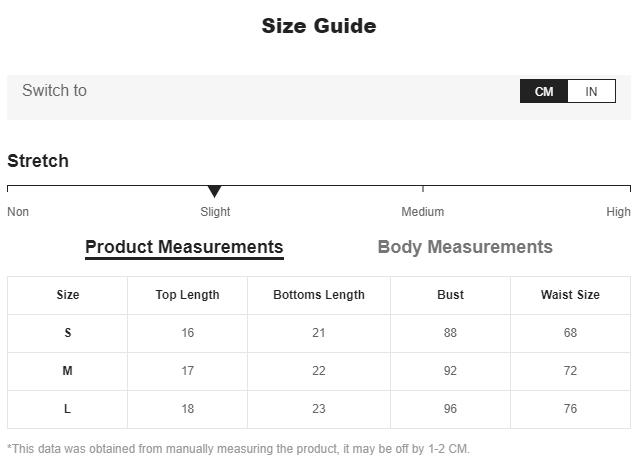Select the size L row label
Screen dimensions: 637x461
pos(68,409)
